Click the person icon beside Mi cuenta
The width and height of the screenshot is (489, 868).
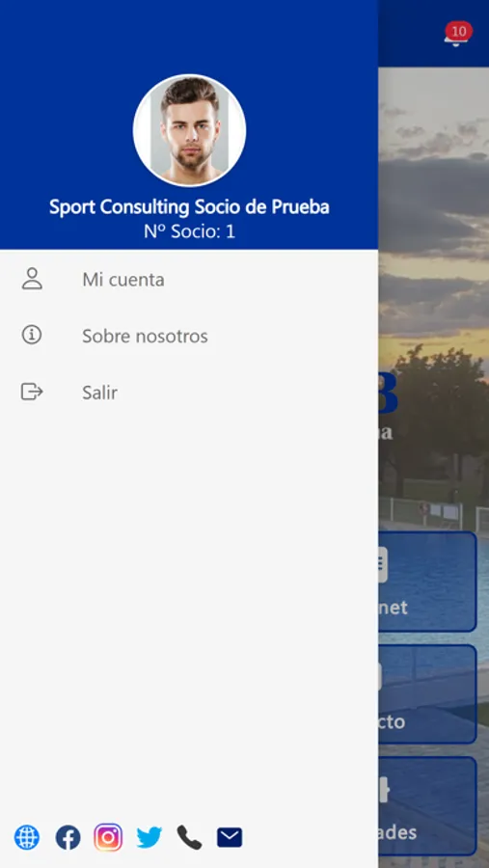pos(32,279)
